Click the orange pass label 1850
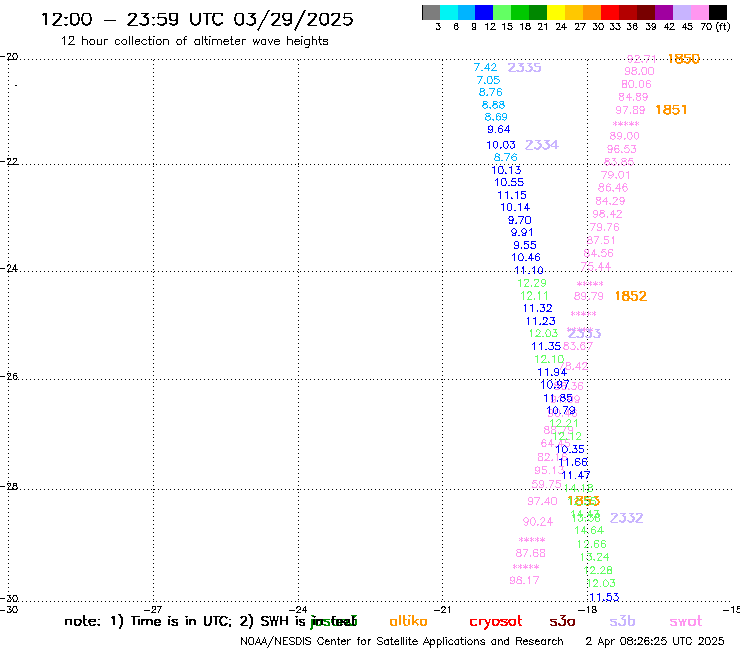740x650 pixels. pyautogui.click(x=683, y=59)
